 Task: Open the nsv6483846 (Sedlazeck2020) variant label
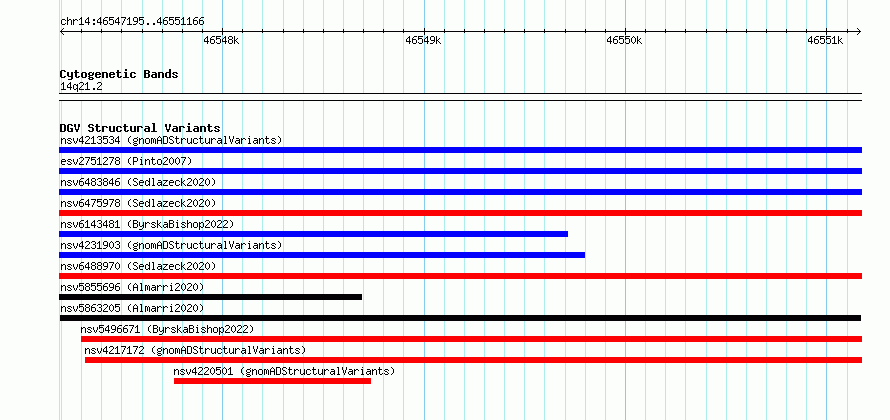(x=138, y=182)
